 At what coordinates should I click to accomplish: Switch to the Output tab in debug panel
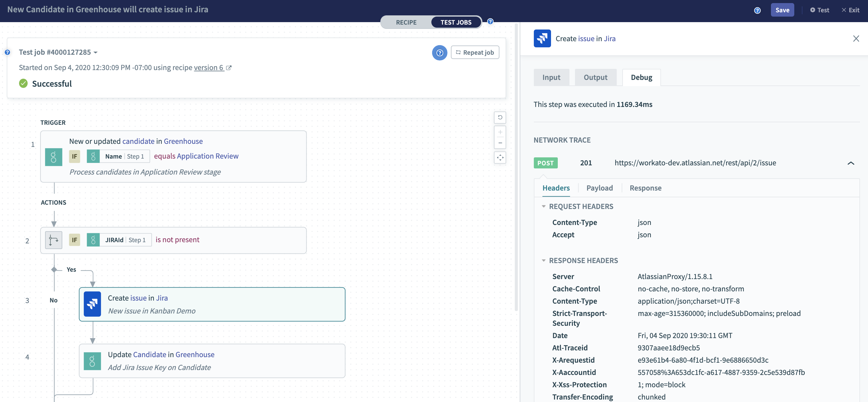click(595, 77)
